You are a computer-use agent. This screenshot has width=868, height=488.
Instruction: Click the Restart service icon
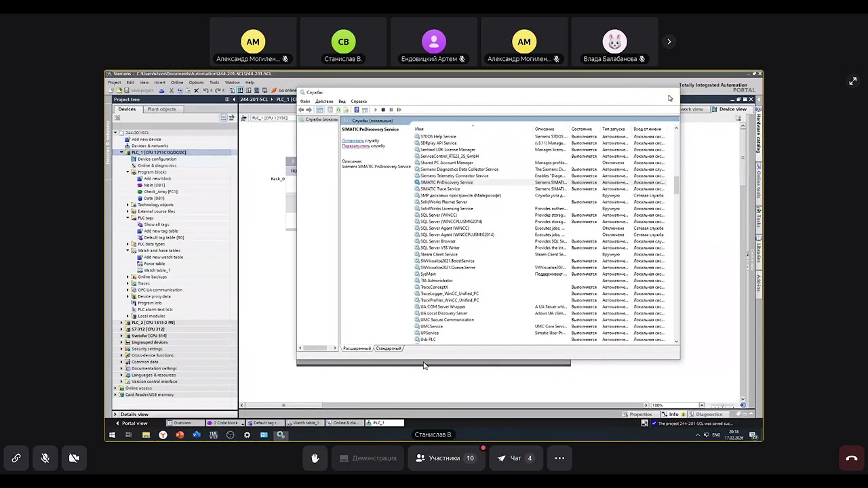click(x=399, y=110)
